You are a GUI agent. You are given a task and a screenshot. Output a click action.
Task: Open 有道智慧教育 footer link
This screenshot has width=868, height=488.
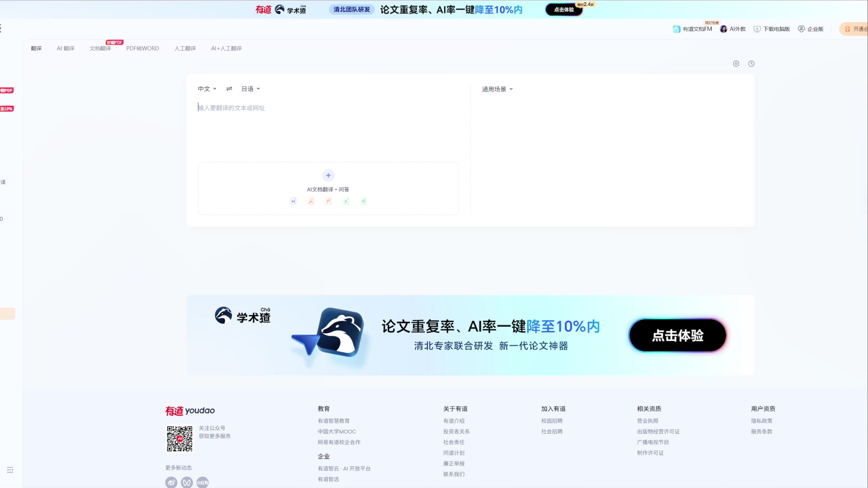[x=334, y=421]
